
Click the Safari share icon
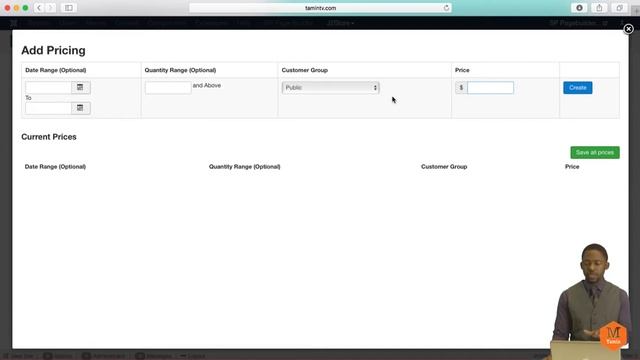(x=599, y=8)
